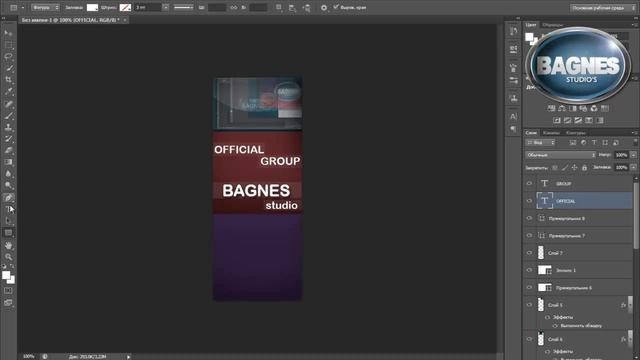Switch to the Каналы tab
The image size is (640, 360).
point(551,133)
